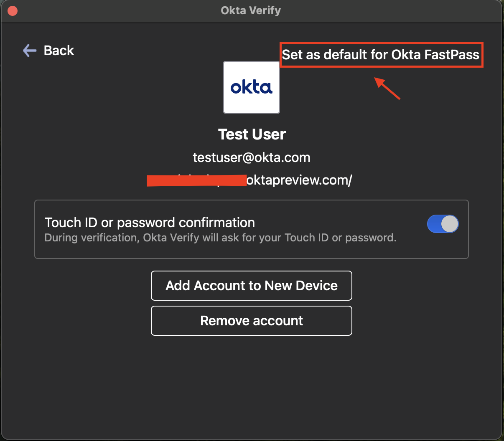The width and height of the screenshot is (504, 441).
Task: Disable Touch ID or password confirmation toggle
Action: coord(443,224)
